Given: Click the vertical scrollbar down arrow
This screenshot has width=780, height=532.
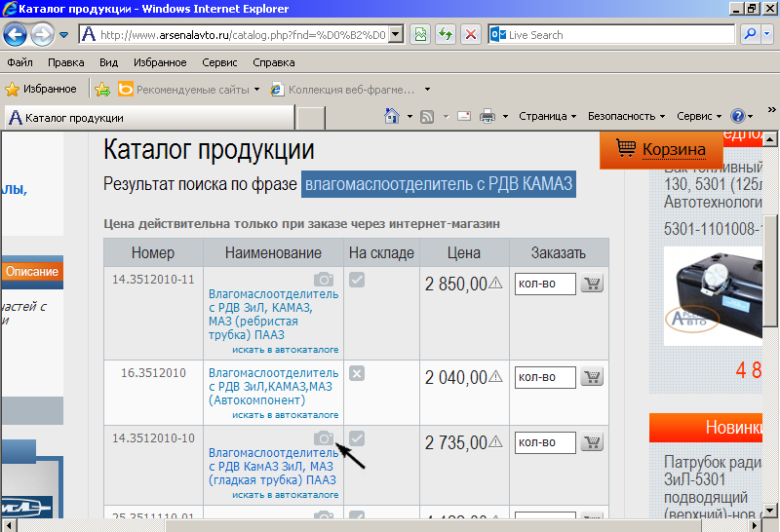Looking at the screenshot, I should [770, 511].
